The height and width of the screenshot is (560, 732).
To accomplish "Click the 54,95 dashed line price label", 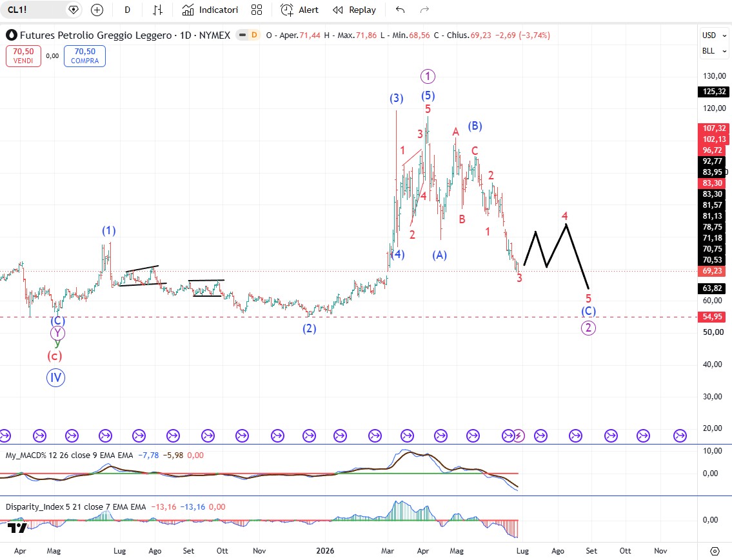I will [x=713, y=317].
